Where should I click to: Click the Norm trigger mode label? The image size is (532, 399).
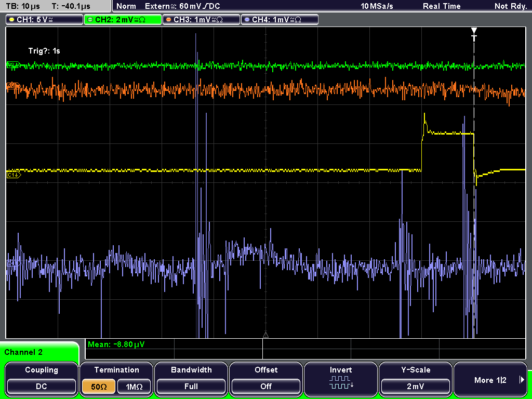126,6
